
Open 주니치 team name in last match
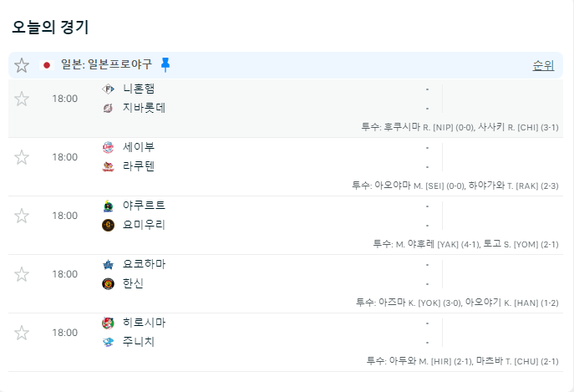[139, 342]
